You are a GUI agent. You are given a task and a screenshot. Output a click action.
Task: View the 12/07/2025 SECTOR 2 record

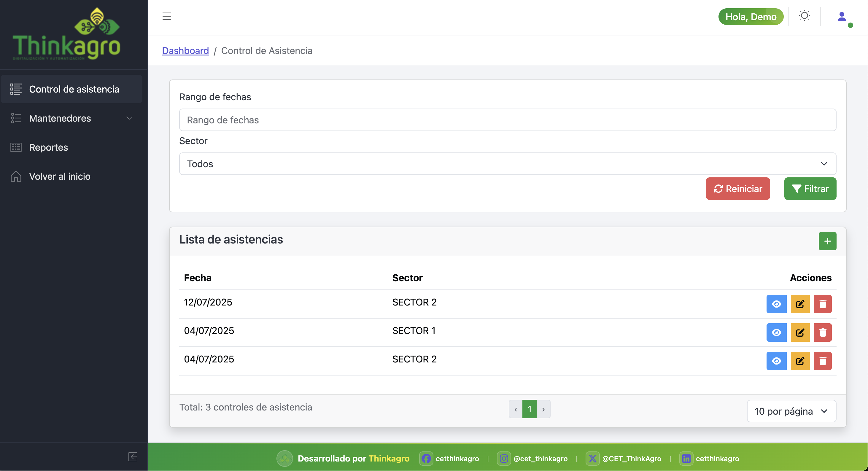pos(776,304)
